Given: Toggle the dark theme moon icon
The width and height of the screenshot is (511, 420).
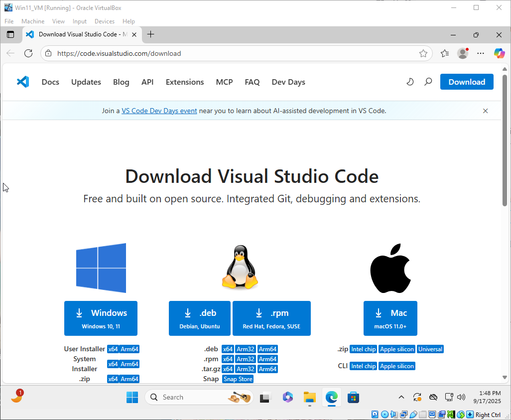Looking at the screenshot, I should tap(410, 82).
